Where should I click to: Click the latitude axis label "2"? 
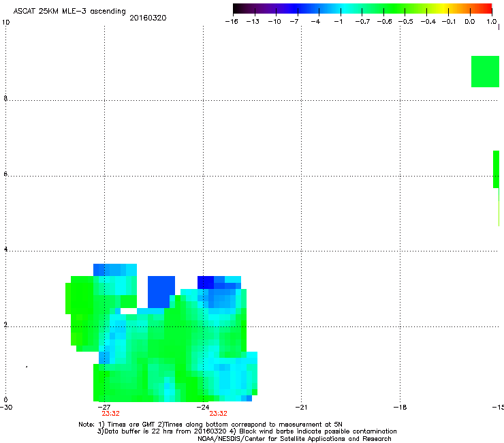point(5,325)
